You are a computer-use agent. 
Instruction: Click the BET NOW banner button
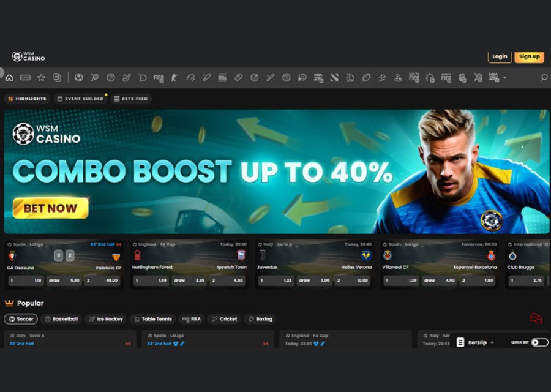click(51, 208)
